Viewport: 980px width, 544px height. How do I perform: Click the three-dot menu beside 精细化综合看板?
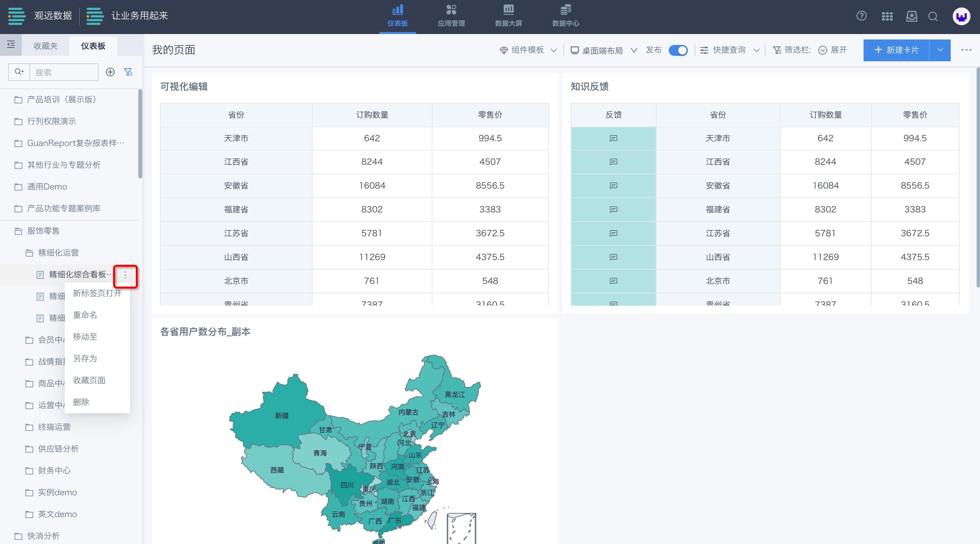(x=125, y=275)
